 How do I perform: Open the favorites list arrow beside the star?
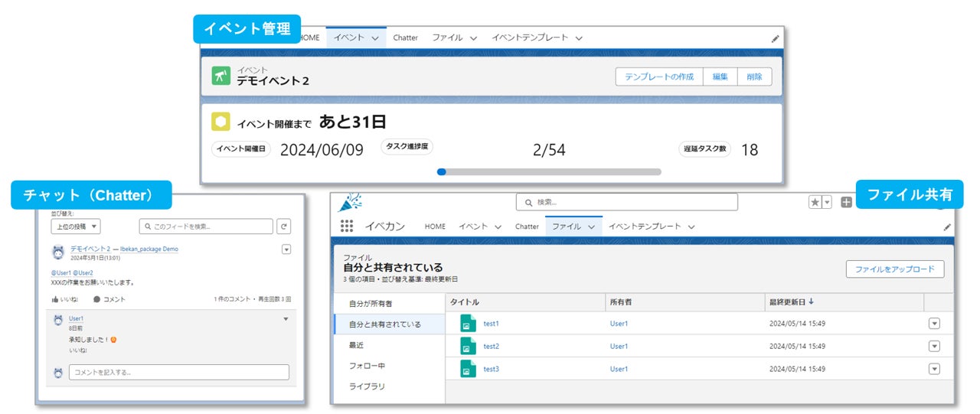coord(827,202)
